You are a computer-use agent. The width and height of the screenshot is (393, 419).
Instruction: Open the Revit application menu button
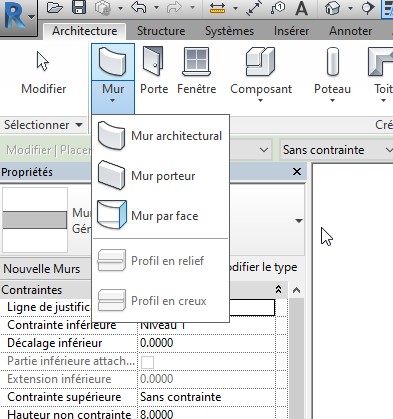18,17
